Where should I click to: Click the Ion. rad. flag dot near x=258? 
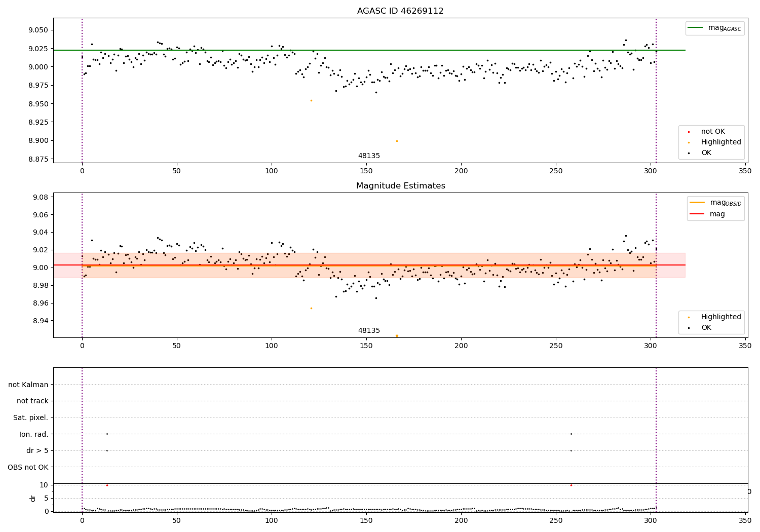click(571, 434)
